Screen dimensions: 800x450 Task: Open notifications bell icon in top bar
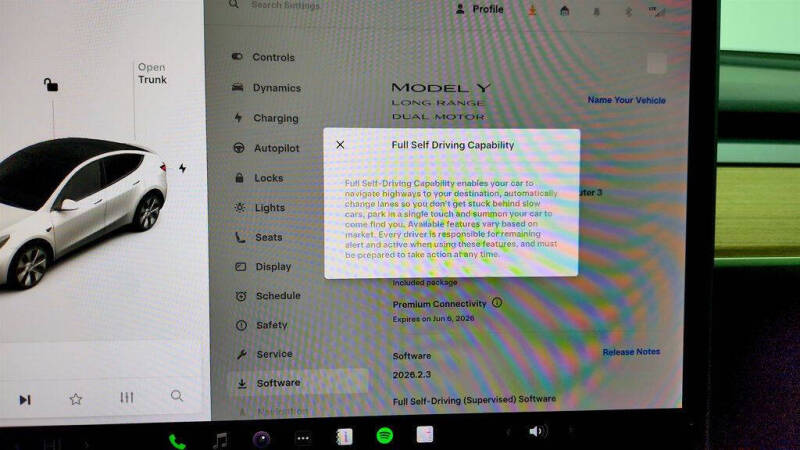[596, 11]
